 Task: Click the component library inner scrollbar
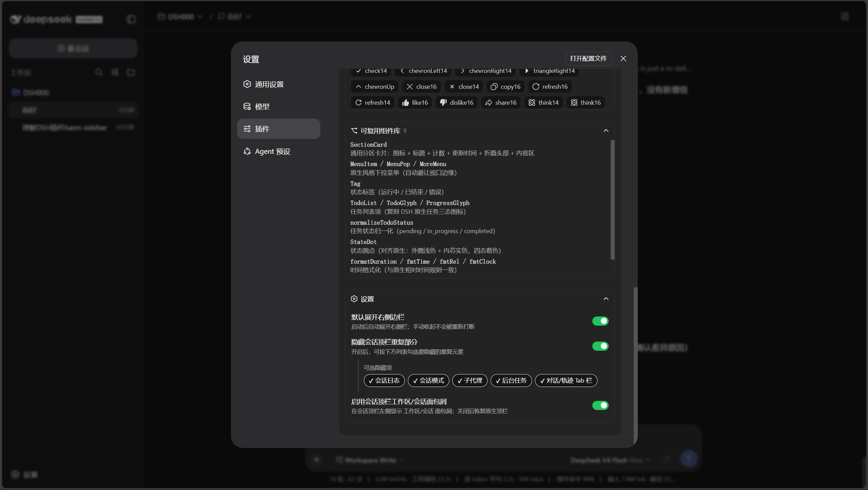pos(612,200)
